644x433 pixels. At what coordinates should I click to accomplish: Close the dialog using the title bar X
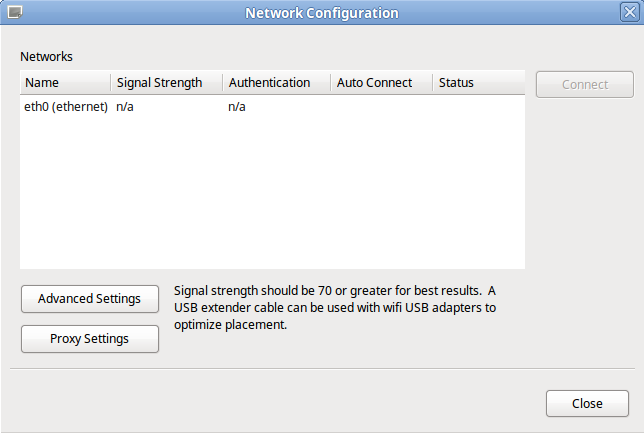click(x=629, y=13)
